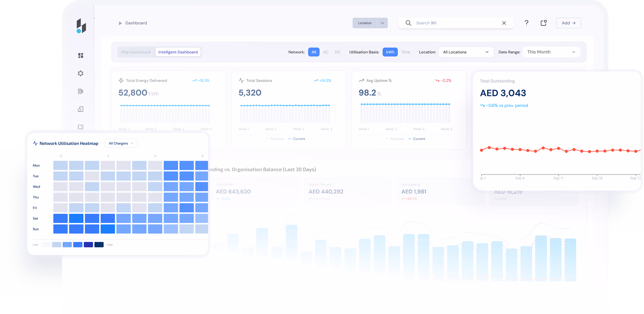
Task: Open the All Chargers heatmap dropdown
Action: (x=121, y=143)
